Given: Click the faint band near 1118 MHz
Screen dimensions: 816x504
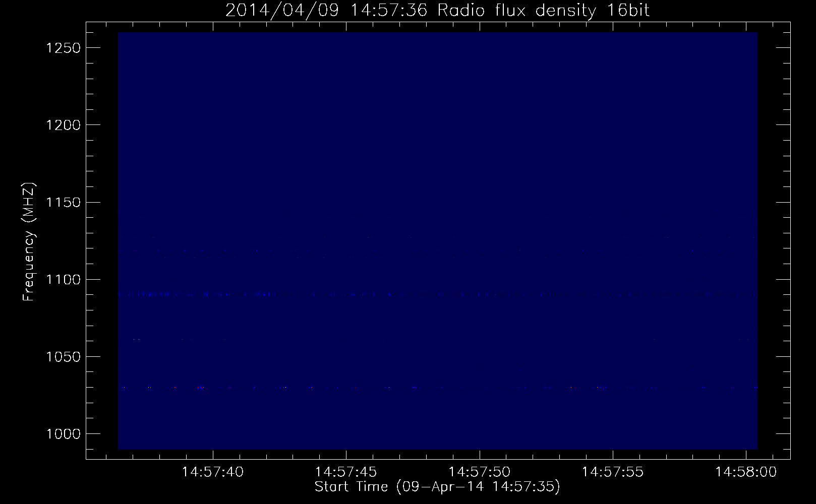Looking at the screenshot, I should (x=437, y=250).
